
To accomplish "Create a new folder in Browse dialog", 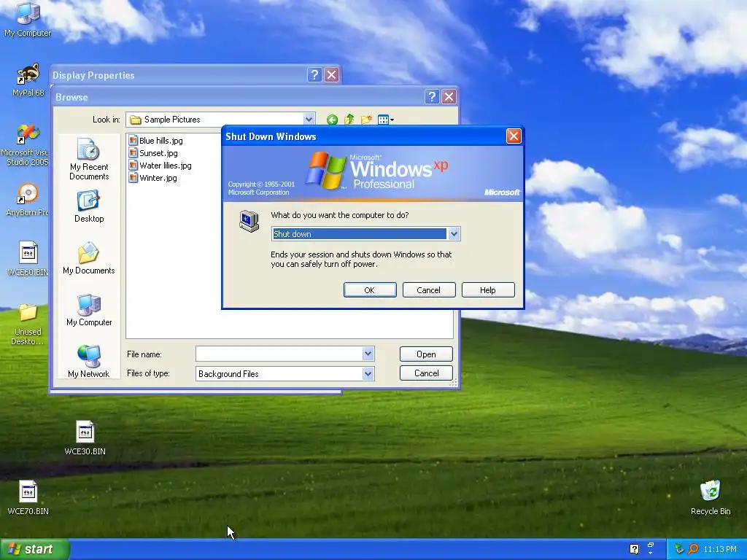I will pyautogui.click(x=366, y=120).
